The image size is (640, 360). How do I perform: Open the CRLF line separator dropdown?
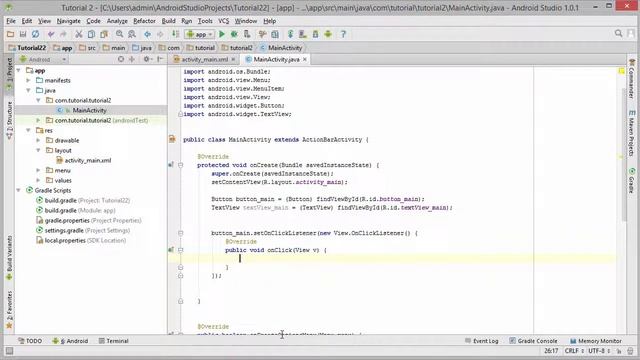[x=574, y=351]
